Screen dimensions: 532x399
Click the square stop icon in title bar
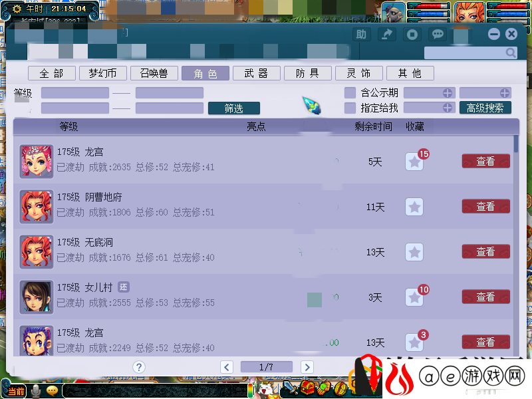(x=412, y=35)
